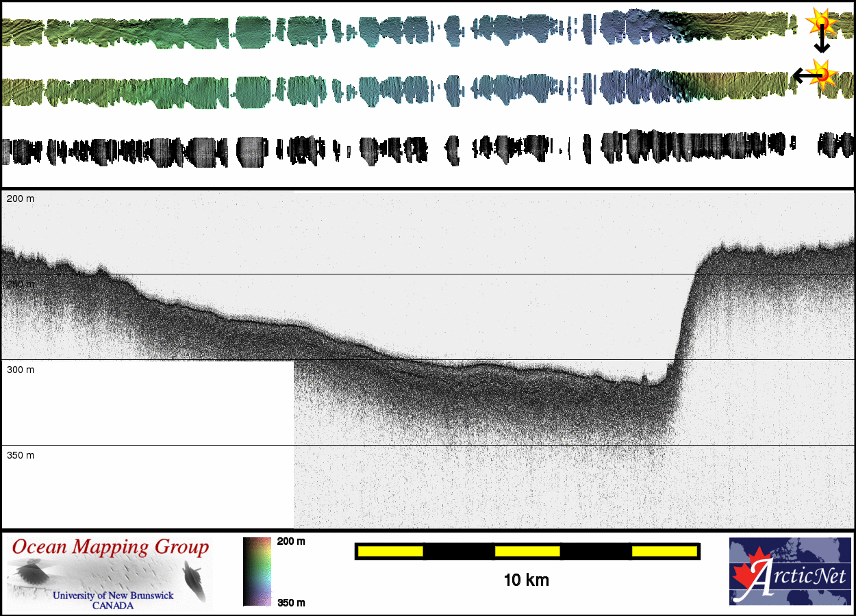Screen dimensions: 856x616
Task: Click the 200 m label beside color legend
Action: pyautogui.click(x=290, y=541)
